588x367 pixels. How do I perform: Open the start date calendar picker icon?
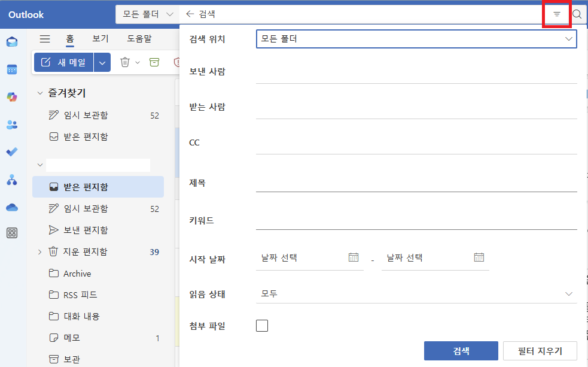pyautogui.click(x=354, y=257)
